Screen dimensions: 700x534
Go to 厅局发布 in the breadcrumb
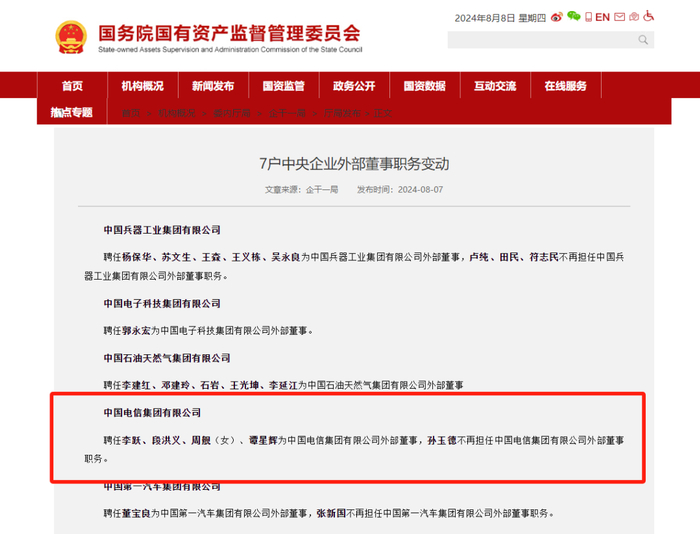point(342,113)
